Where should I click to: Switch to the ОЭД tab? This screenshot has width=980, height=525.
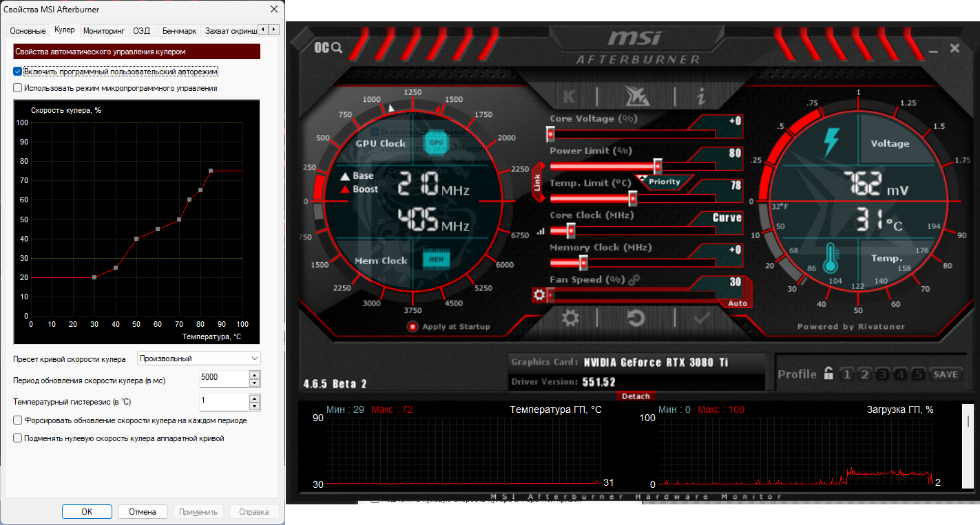tap(142, 30)
